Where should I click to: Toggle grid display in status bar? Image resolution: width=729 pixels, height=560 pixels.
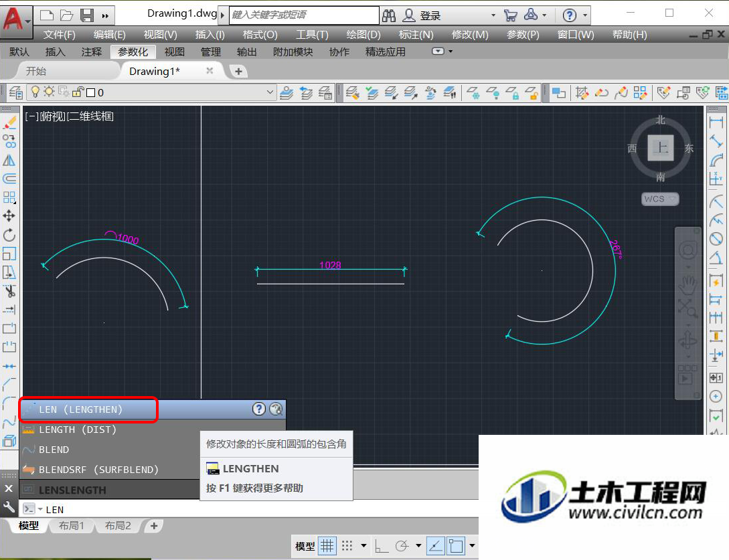tap(327, 545)
